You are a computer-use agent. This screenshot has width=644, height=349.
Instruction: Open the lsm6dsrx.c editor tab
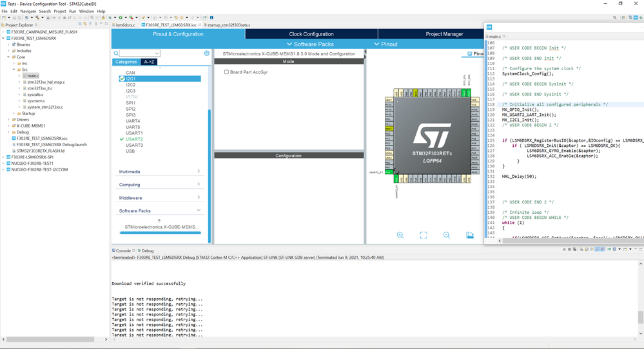pyautogui.click(x=125, y=25)
